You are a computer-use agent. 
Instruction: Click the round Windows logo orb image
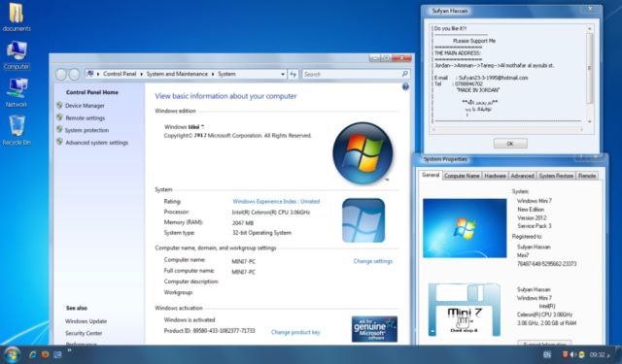coord(363,153)
